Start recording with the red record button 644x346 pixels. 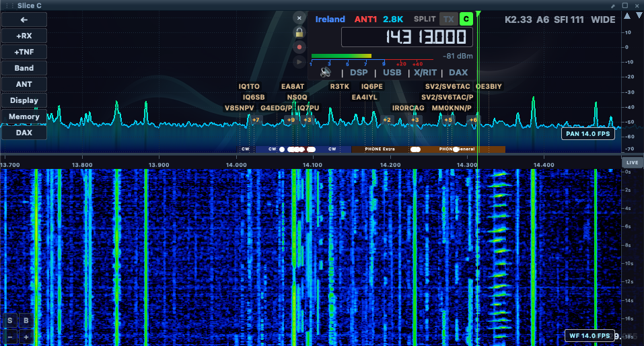click(299, 47)
